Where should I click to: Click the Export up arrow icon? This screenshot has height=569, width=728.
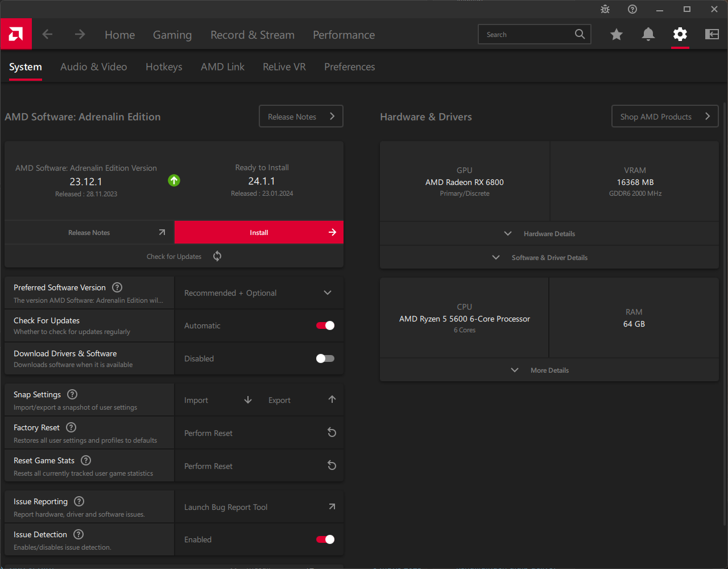click(x=332, y=399)
